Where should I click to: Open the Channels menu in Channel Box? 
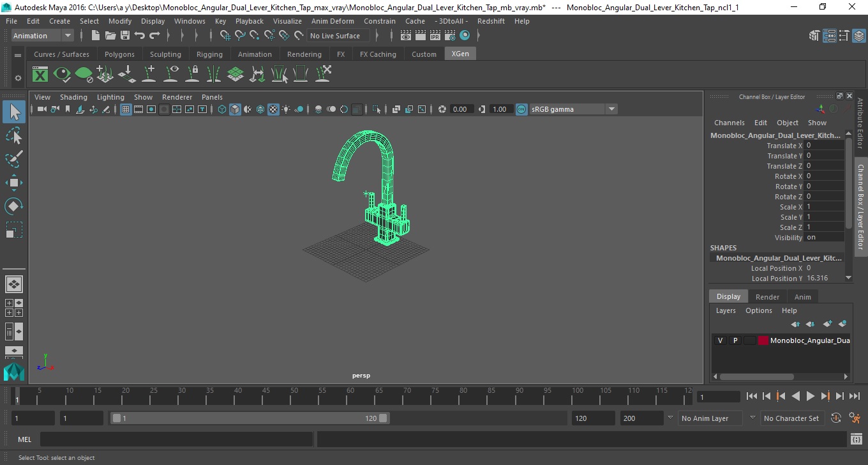pyautogui.click(x=729, y=123)
